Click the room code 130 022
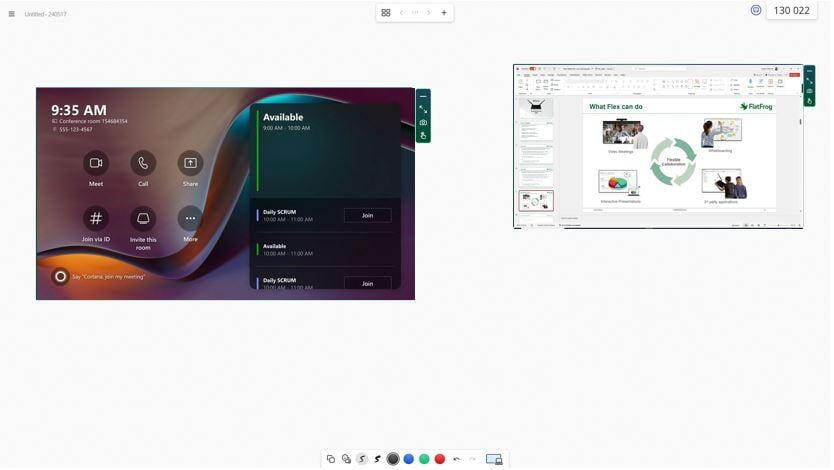Image resolution: width=834 pixels, height=470 pixels. pyautogui.click(x=791, y=11)
